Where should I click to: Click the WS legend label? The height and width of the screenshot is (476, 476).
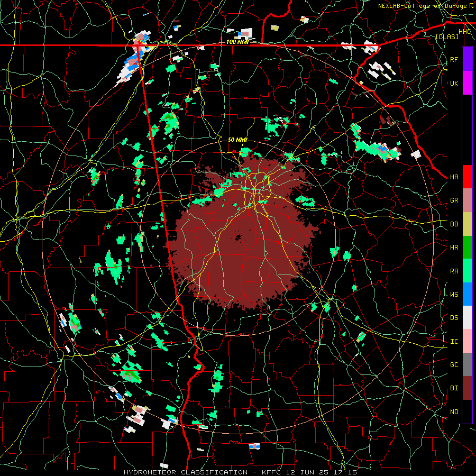454,295
